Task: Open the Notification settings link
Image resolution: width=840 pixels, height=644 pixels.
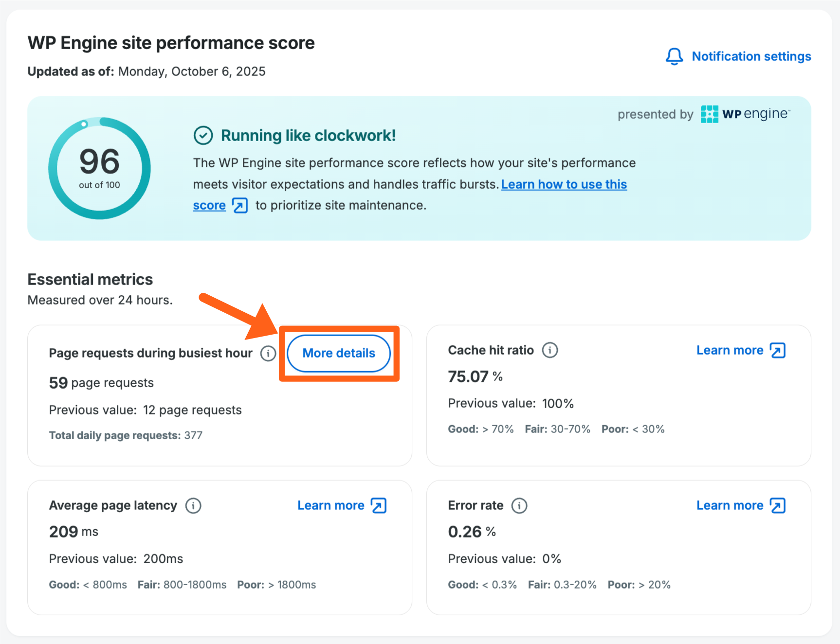Action: 751,56
